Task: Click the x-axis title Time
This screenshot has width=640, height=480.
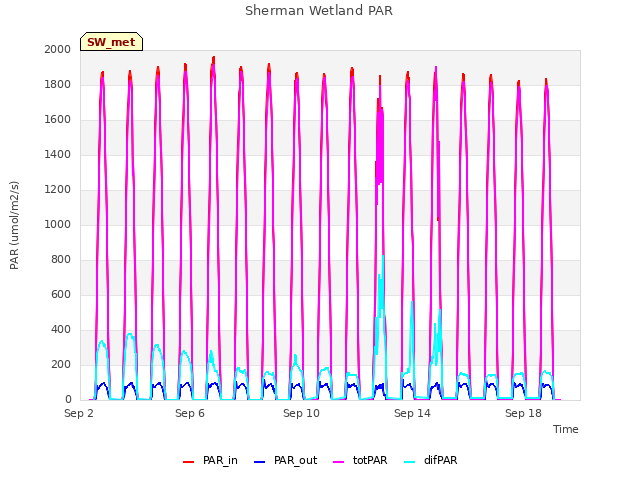Action: [566, 429]
